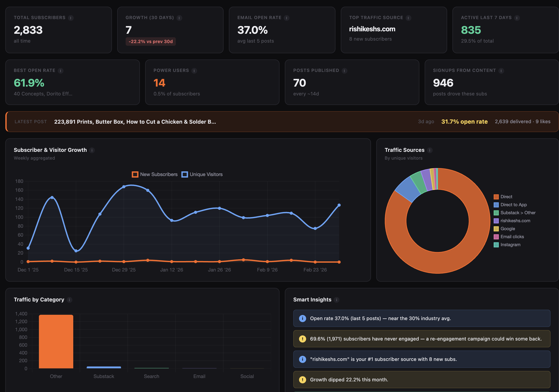Image resolution: width=559 pixels, height=392 pixels.
Task: Click the orange Other bar in category chart
Action: 56,341
